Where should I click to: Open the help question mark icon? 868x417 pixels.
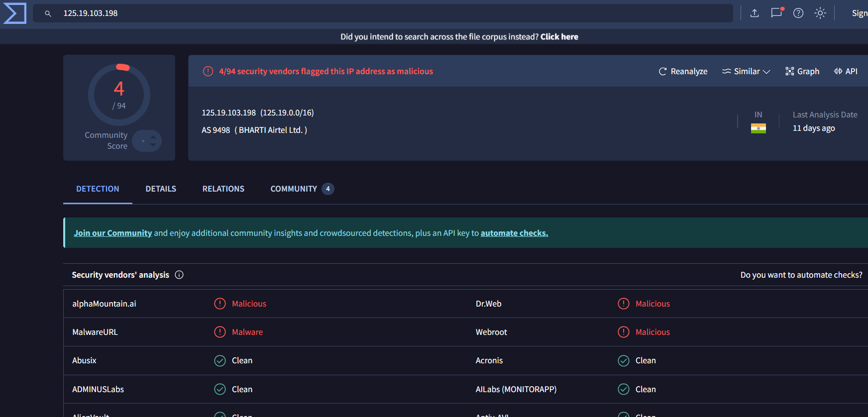(x=798, y=13)
